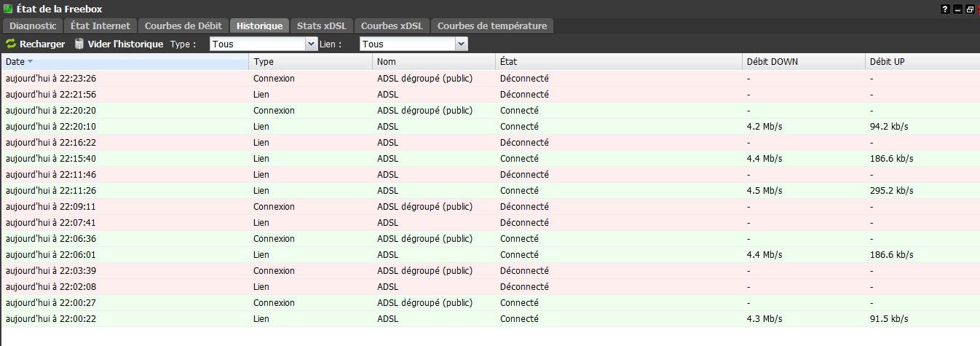Screen dimensions: 980x346
Task: Click the question mark help icon
Action: point(945,9)
